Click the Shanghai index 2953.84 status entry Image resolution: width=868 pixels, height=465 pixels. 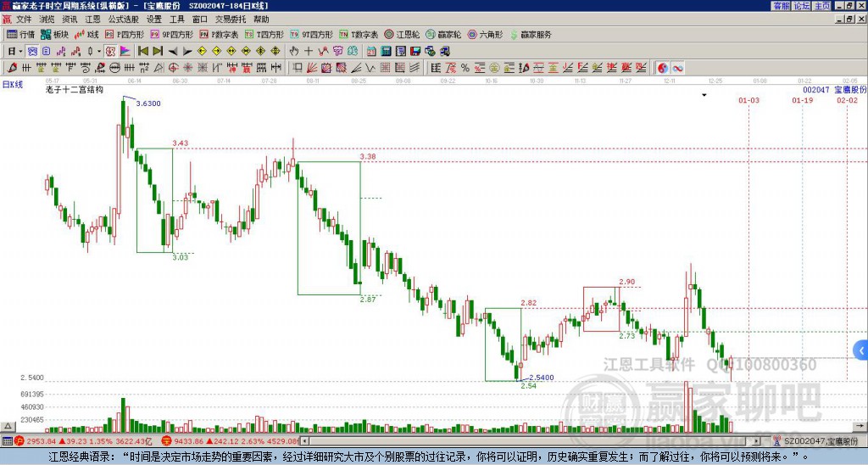coord(83,441)
